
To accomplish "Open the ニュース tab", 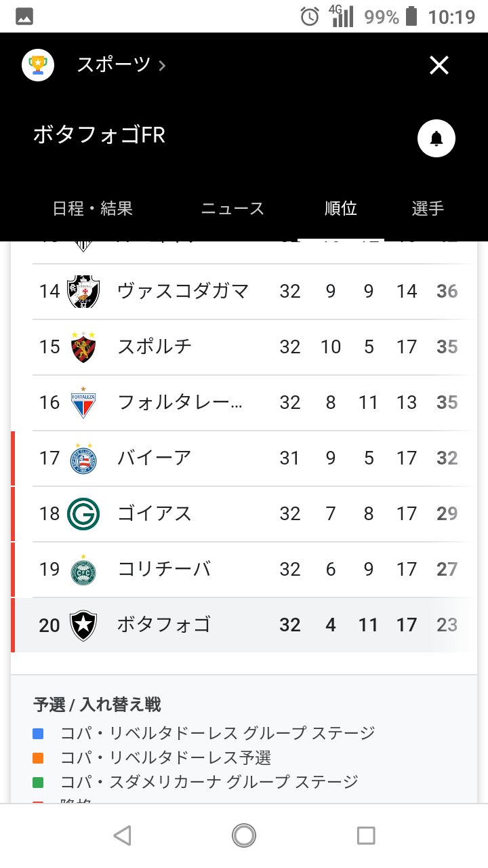I will click(x=232, y=208).
